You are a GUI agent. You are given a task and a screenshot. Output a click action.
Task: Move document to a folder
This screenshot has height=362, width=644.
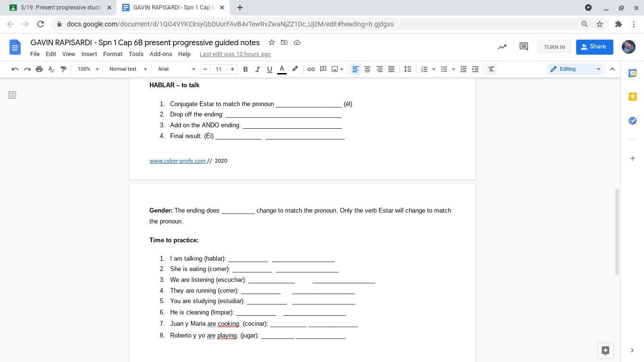click(x=284, y=42)
